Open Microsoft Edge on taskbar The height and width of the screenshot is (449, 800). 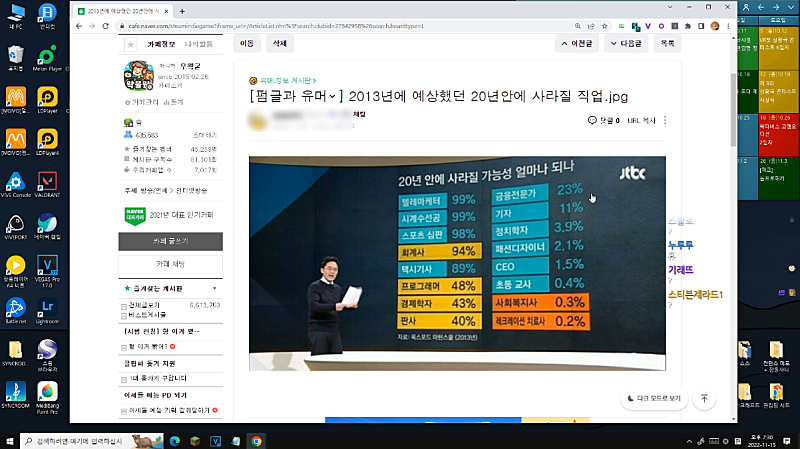click(x=174, y=441)
